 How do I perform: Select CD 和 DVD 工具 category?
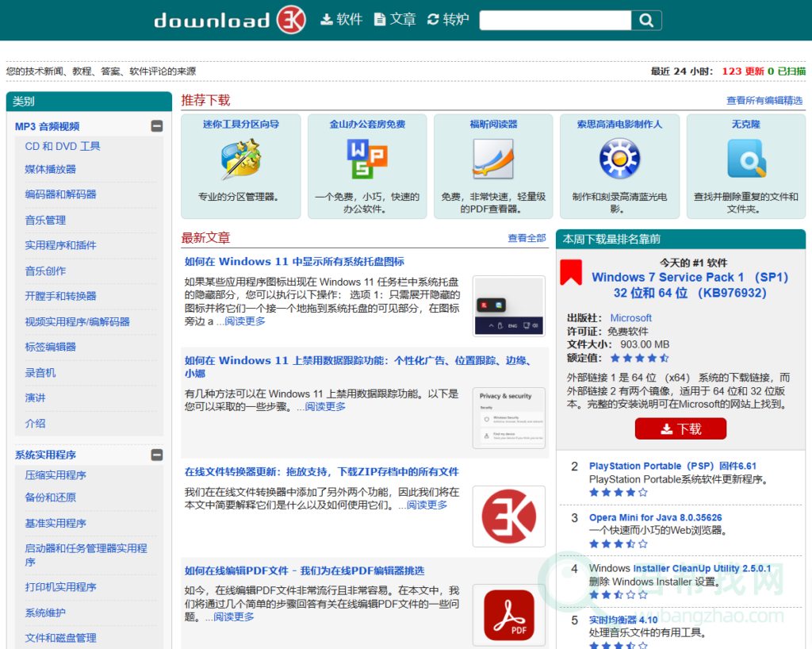click(63, 146)
